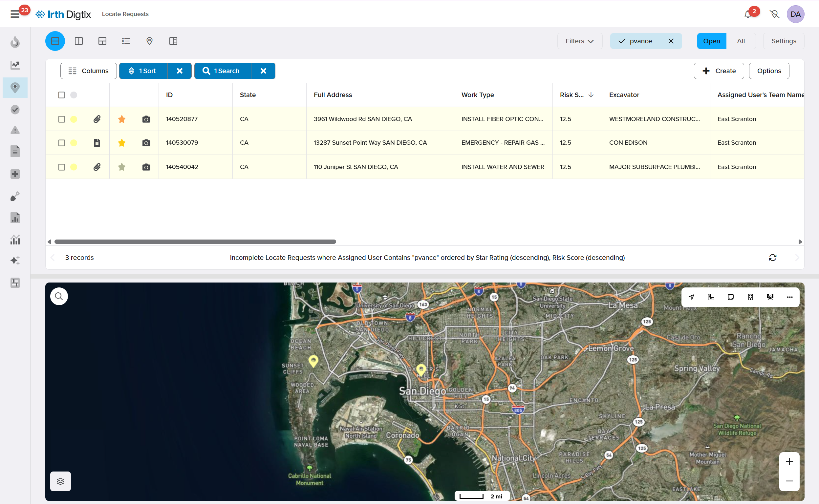Click the horizontal table scrollbar
Image resolution: width=819 pixels, height=504 pixels.
pos(195,241)
